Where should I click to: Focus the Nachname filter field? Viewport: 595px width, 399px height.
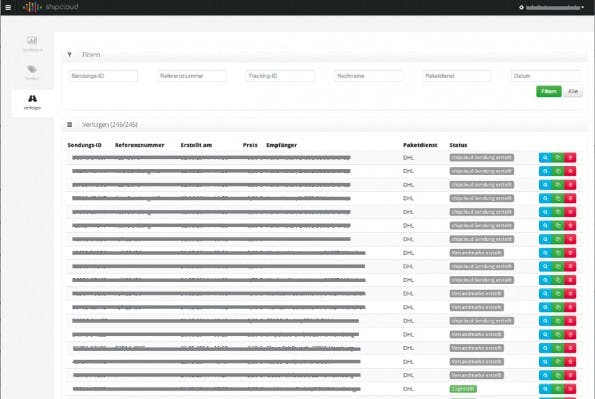(x=368, y=76)
